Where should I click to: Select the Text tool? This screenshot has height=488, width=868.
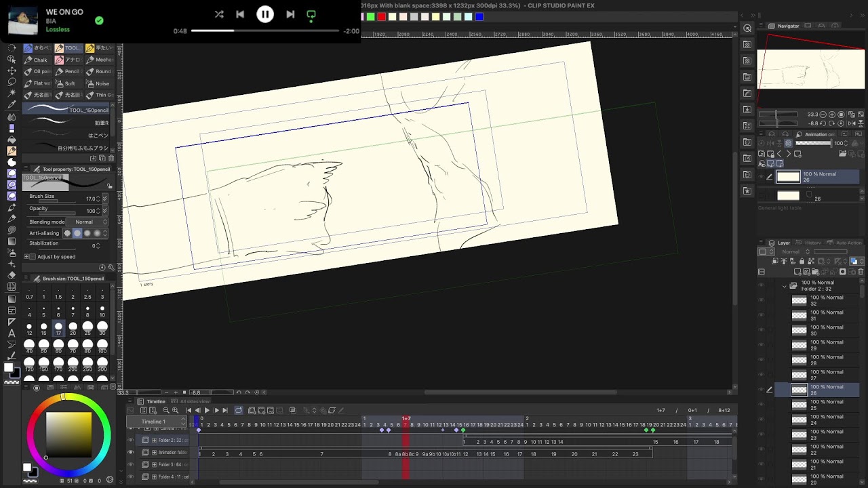12,333
